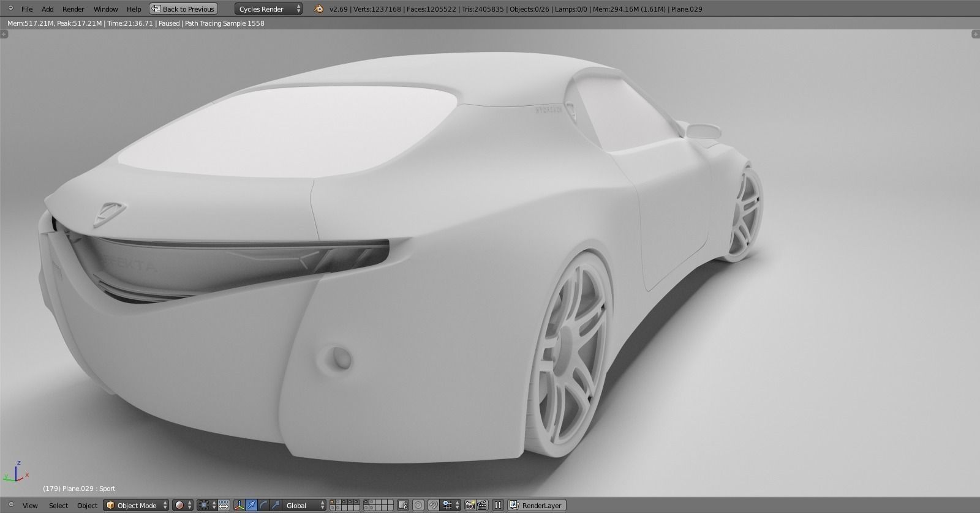The width and height of the screenshot is (980, 513).
Task: Select the rotate manipulator arc
Action: click(x=263, y=506)
